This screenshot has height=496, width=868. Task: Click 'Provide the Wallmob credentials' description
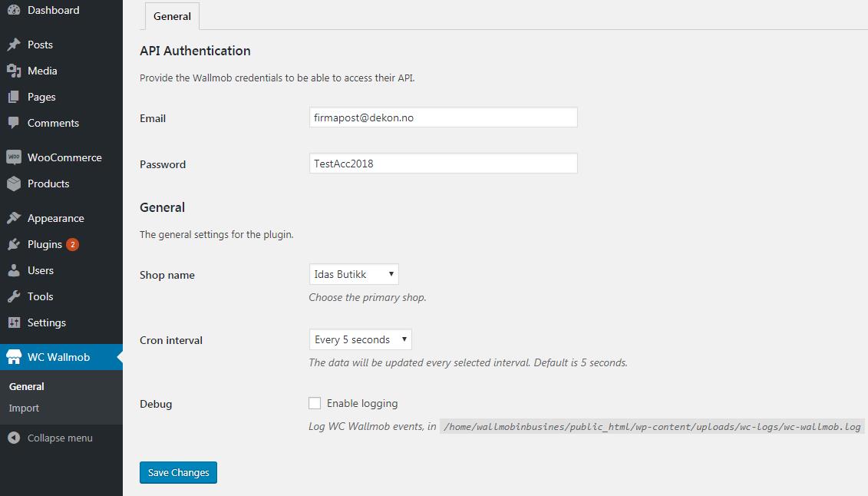(x=277, y=78)
